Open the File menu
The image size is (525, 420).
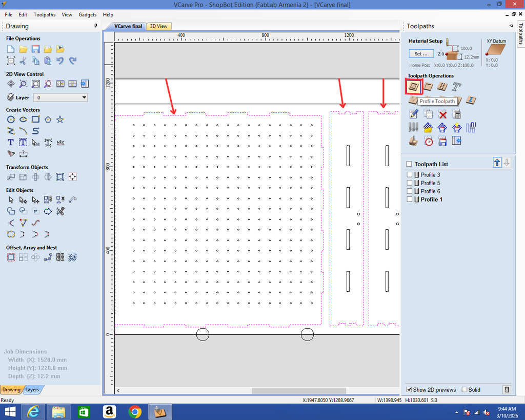tap(9, 15)
